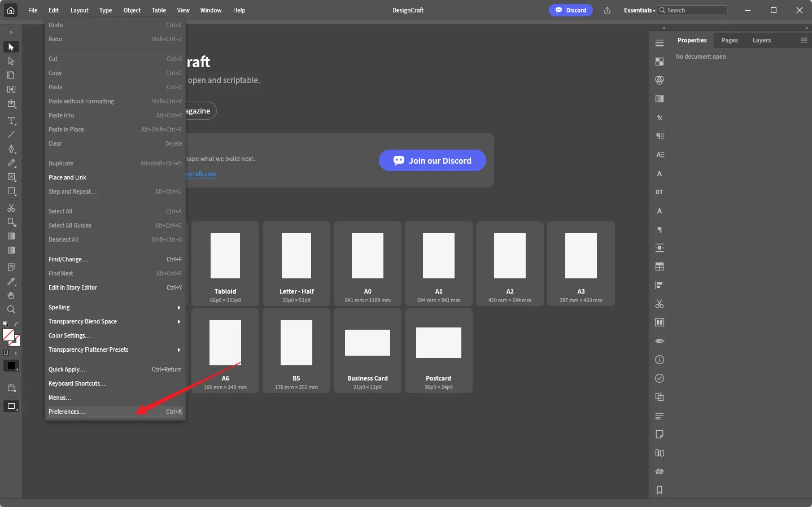Select the Direct Selection arrow tool
Viewport: 812px width, 507px height.
pos(11,61)
